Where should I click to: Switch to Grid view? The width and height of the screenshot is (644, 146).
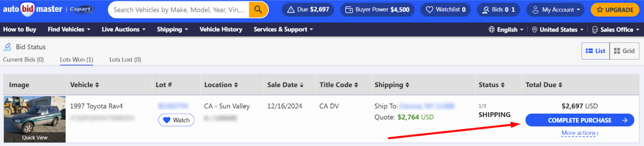pyautogui.click(x=624, y=51)
